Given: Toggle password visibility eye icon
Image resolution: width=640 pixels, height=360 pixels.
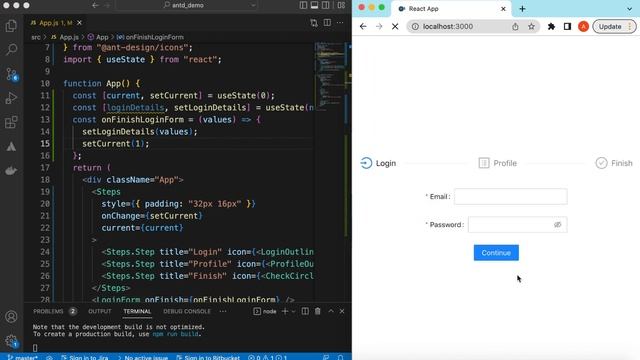Looking at the screenshot, I should [558, 224].
